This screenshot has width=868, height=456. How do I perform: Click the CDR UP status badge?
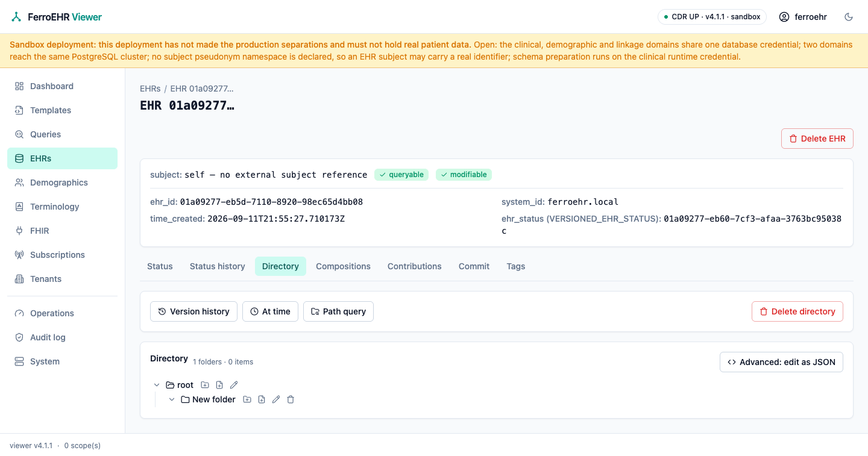click(x=712, y=17)
